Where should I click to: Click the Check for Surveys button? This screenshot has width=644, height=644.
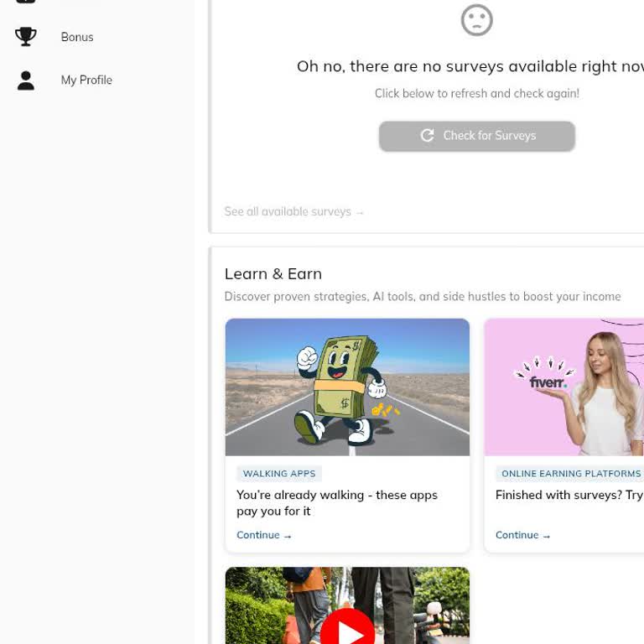point(476,136)
